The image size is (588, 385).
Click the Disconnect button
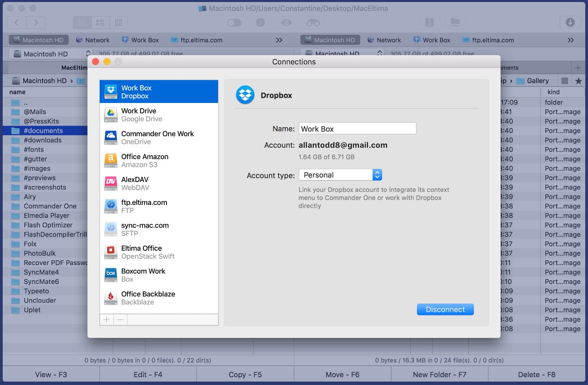(x=445, y=310)
